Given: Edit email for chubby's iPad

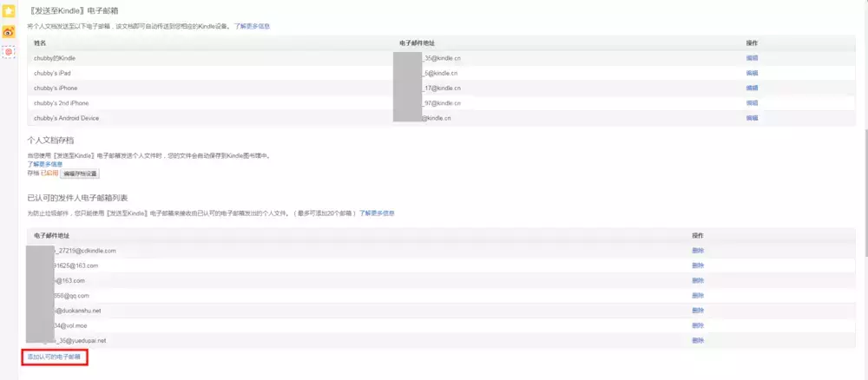Looking at the screenshot, I should click(752, 73).
